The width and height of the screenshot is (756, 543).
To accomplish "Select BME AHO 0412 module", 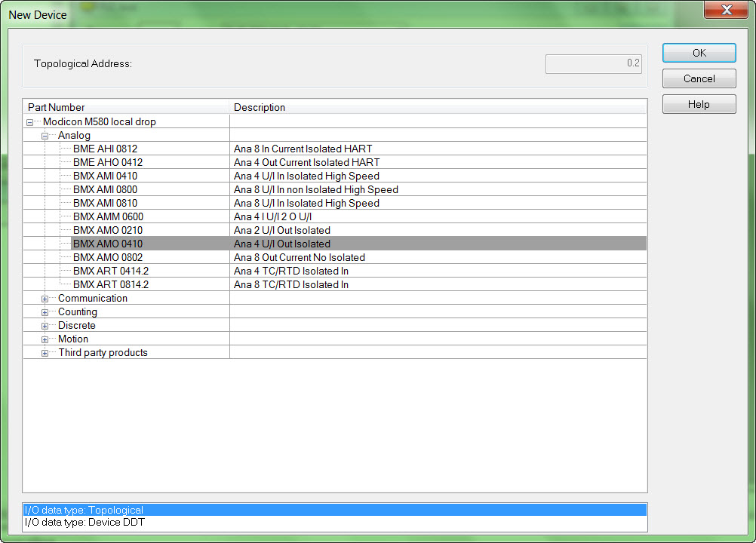I will pos(108,162).
